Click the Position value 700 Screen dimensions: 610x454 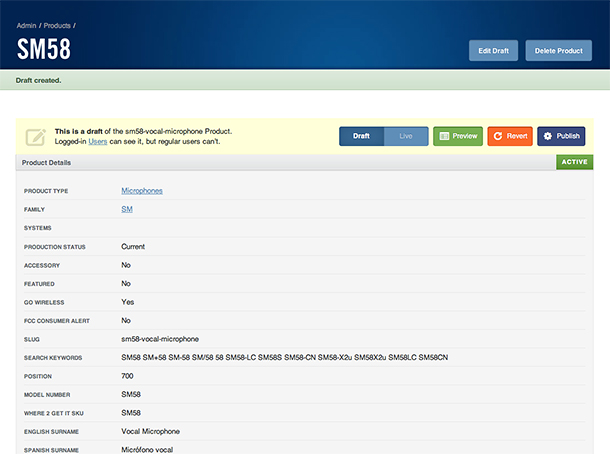(127, 376)
